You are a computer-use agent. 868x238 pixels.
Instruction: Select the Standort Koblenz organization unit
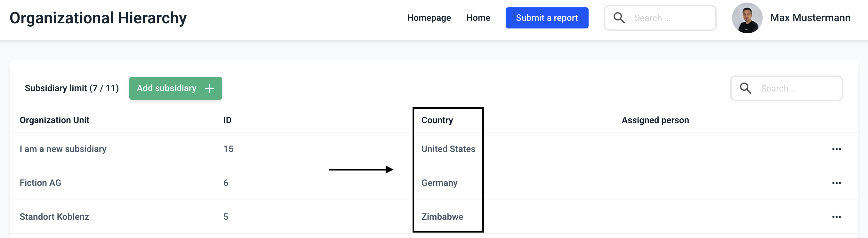point(54,217)
